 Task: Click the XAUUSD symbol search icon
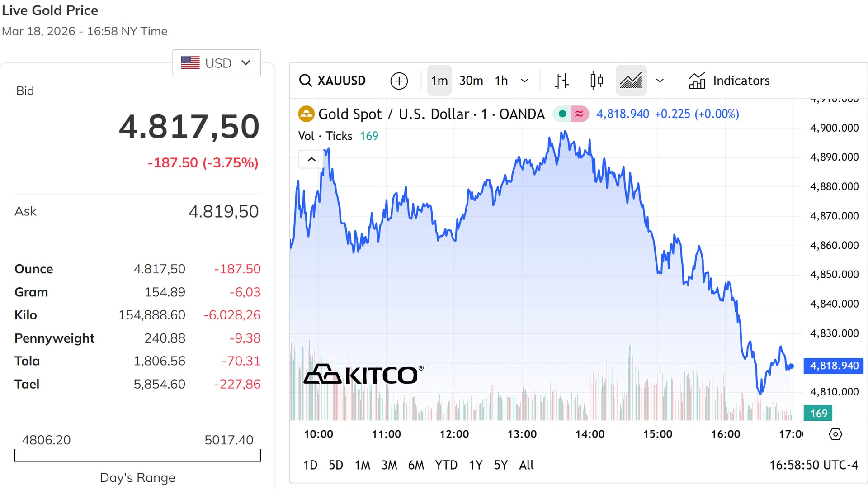pos(306,81)
